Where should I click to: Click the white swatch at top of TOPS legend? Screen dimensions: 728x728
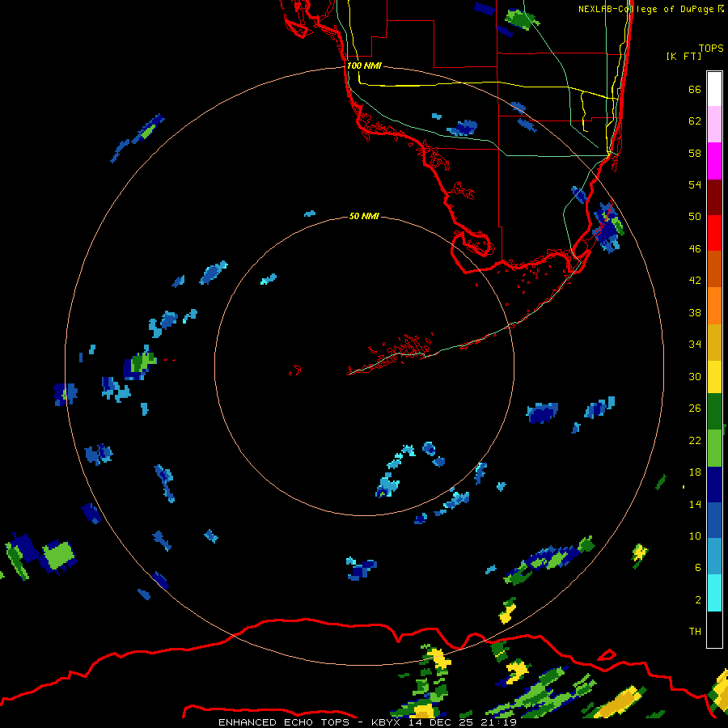coord(714,89)
